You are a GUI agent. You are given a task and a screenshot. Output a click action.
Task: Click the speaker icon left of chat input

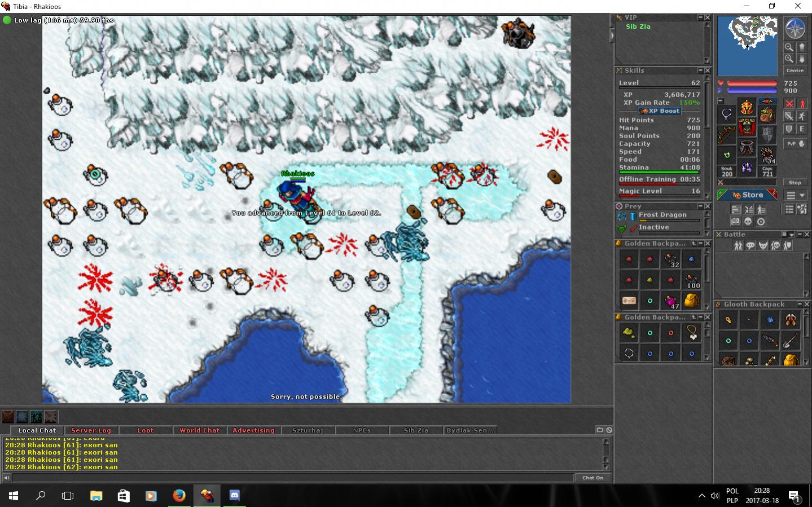pos(6,478)
